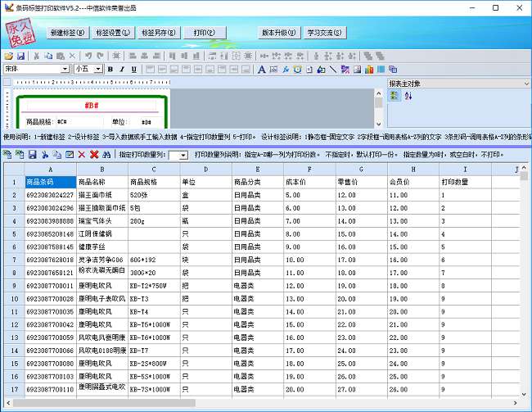Click the edit form icon in data toolbar
This screenshot has height=412, width=532.
(70, 155)
